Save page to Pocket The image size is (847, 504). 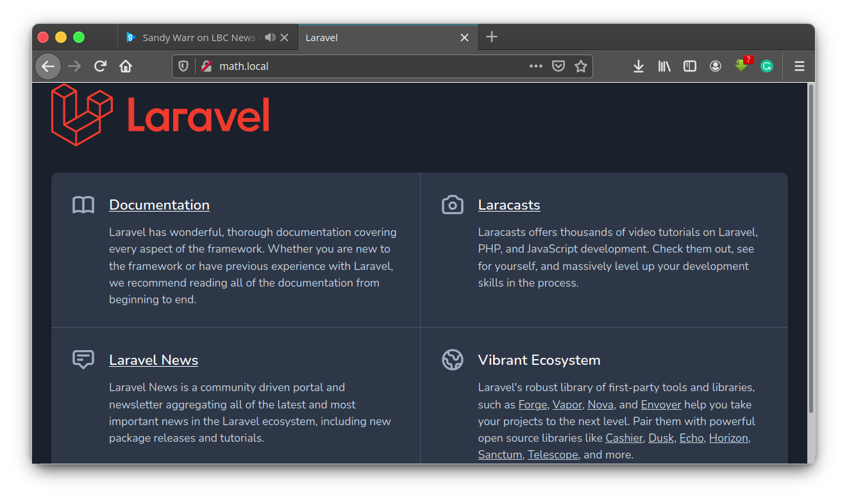(x=558, y=66)
